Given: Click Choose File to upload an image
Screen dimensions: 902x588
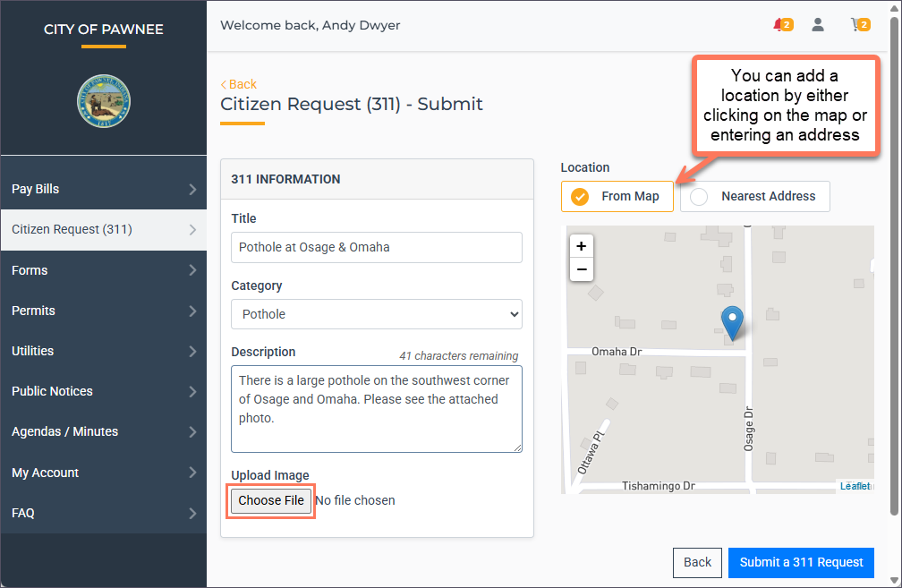Looking at the screenshot, I should pos(270,500).
